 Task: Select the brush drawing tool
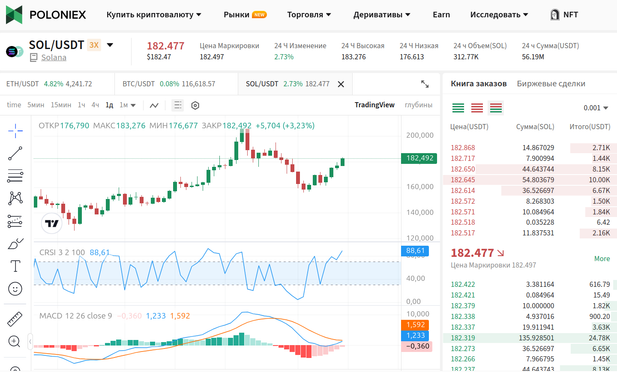click(x=15, y=244)
